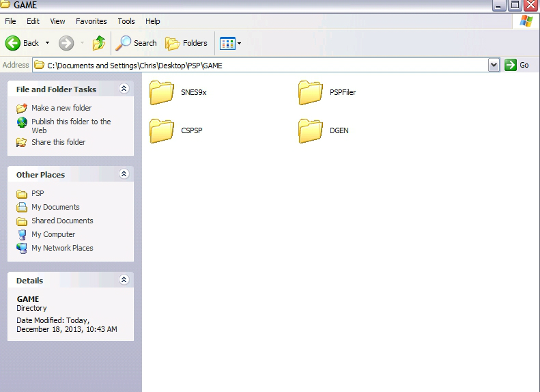Open the PSPFiler folder icon
Image resolution: width=540 pixels, height=392 pixels.
(x=311, y=92)
